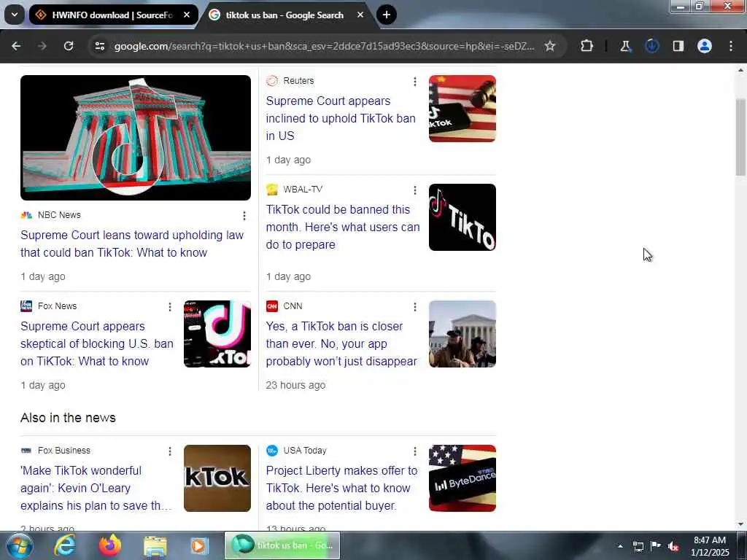Click the muted volume tray icon

673,546
